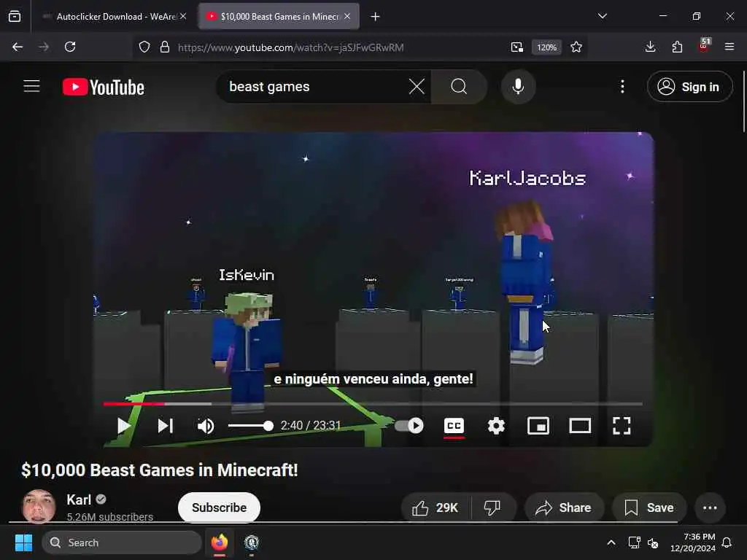The image size is (747, 560).
Task: Start voice search with microphone
Action: coord(519,87)
